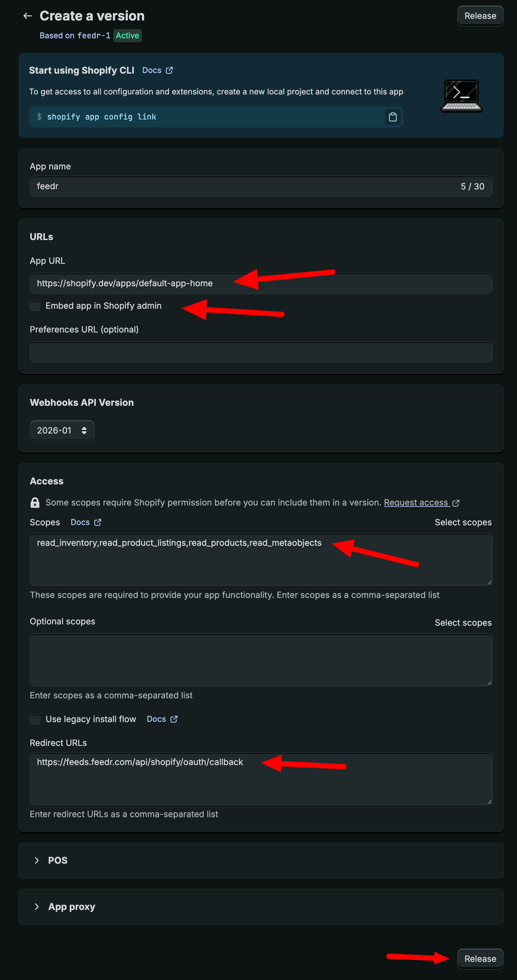Image resolution: width=517 pixels, height=980 pixels.
Task: Check Use legacy install flow
Action: [35, 719]
